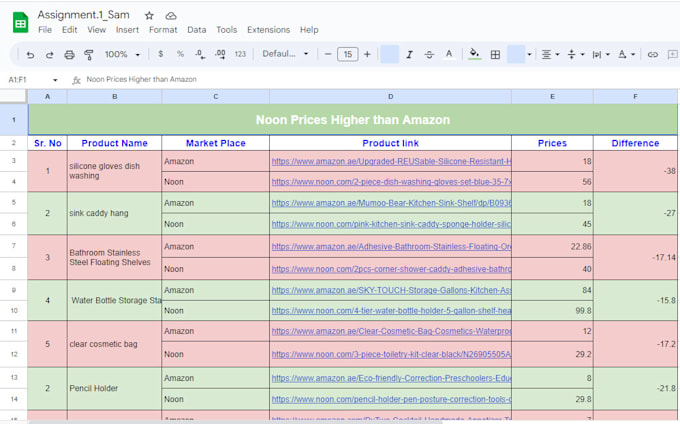Open Amazon link for silicone gloves
This screenshot has height=424, width=680.
(x=391, y=162)
